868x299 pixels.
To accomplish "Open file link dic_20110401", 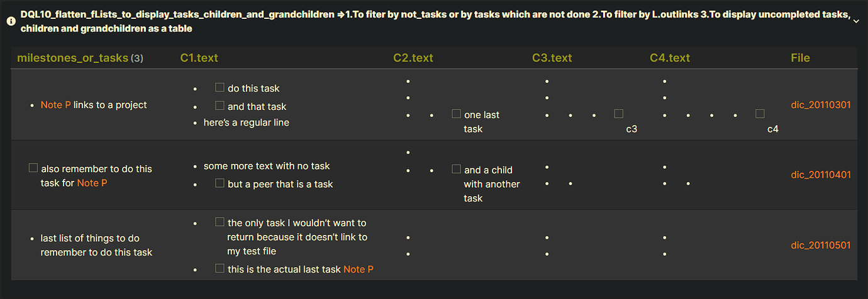I will [820, 175].
